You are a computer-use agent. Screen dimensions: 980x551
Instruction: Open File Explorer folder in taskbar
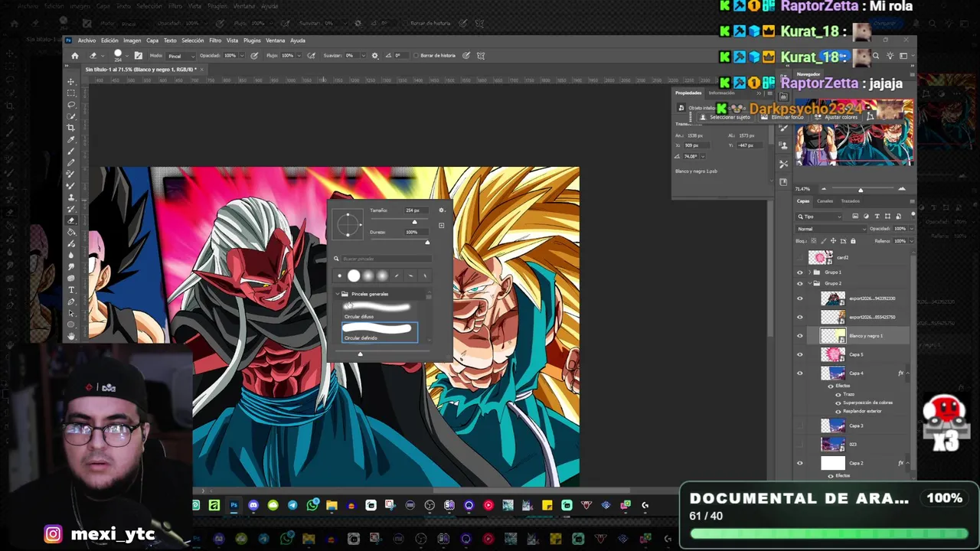332,505
